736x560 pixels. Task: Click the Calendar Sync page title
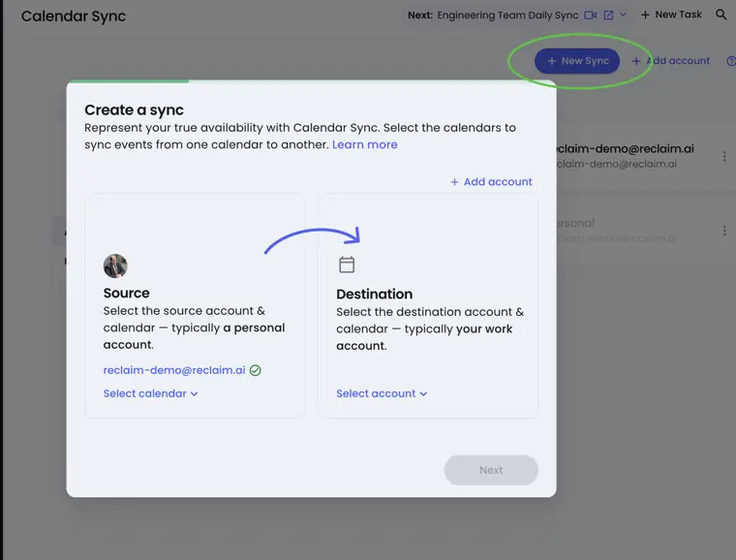[x=74, y=16]
